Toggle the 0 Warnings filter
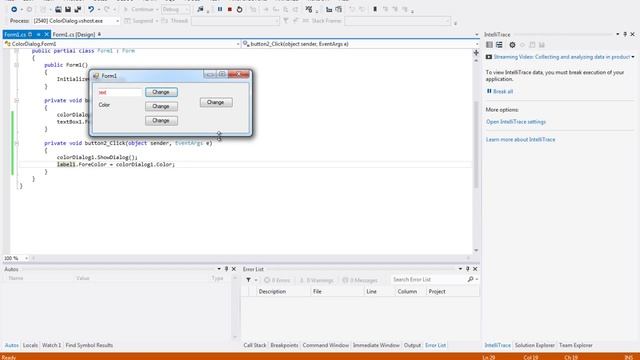640x360 pixels. (316, 280)
